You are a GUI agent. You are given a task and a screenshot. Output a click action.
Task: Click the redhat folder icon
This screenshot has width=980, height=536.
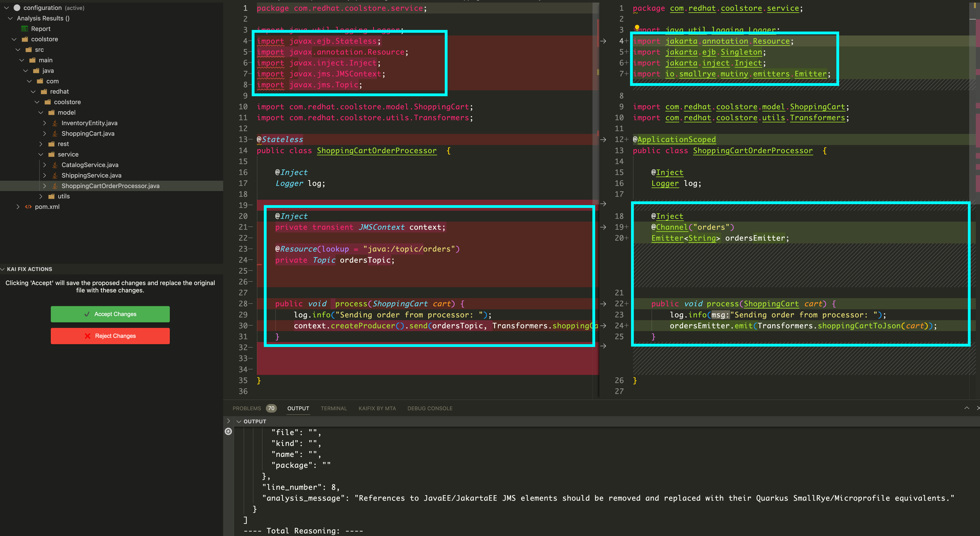pyautogui.click(x=44, y=92)
